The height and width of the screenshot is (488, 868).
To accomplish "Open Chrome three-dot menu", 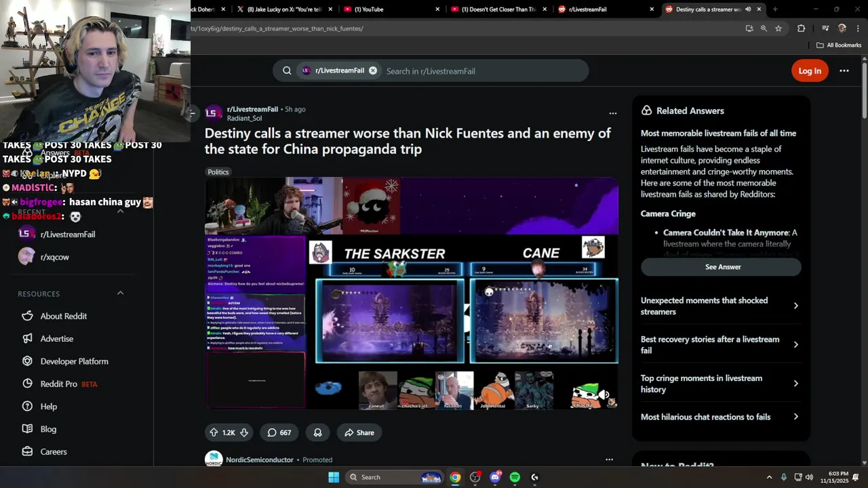I will (x=858, y=28).
